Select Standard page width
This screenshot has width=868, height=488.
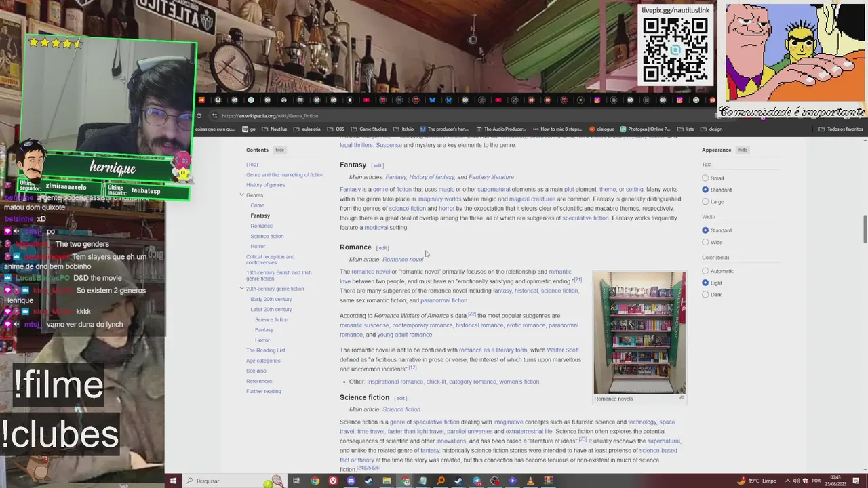pyautogui.click(x=705, y=230)
